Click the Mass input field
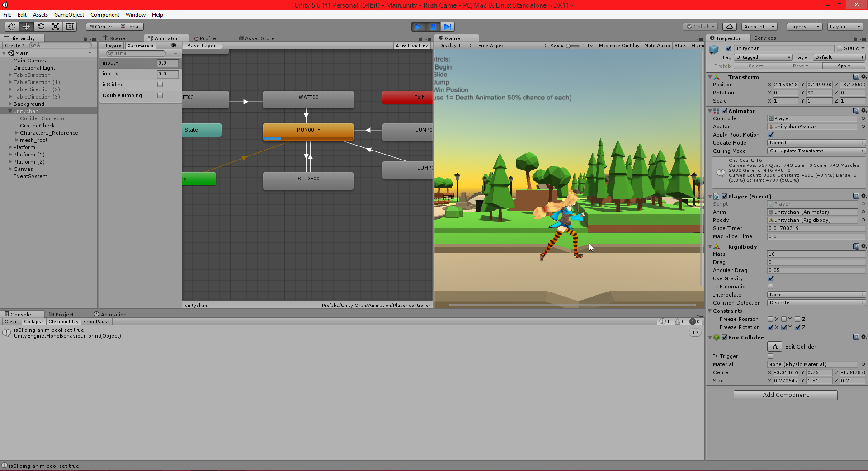Viewport: 868px width, 471px height. point(816,254)
